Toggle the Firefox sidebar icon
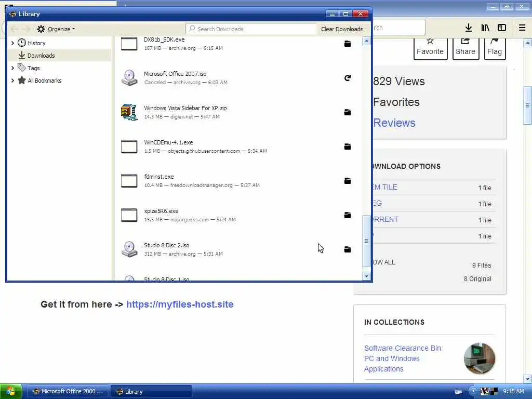Image resolution: width=532 pixels, height=399 pixels. [502, 28]
